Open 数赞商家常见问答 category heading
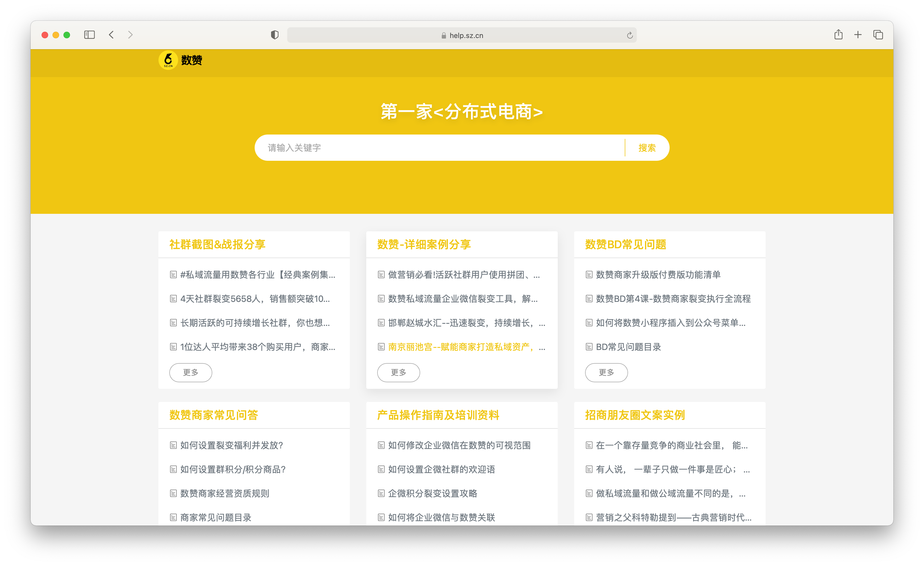This screenshot has height=566, width=924. coord(213,415)
